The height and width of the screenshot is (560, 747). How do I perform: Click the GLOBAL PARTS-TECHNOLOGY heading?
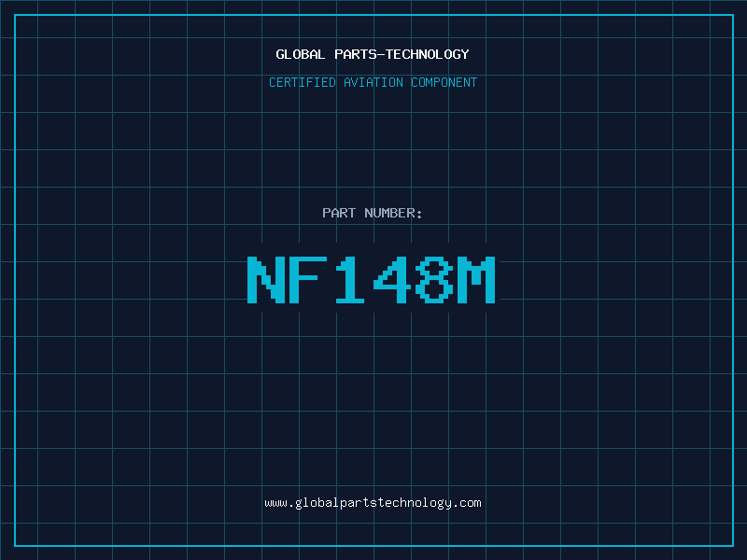pos(373,54)
